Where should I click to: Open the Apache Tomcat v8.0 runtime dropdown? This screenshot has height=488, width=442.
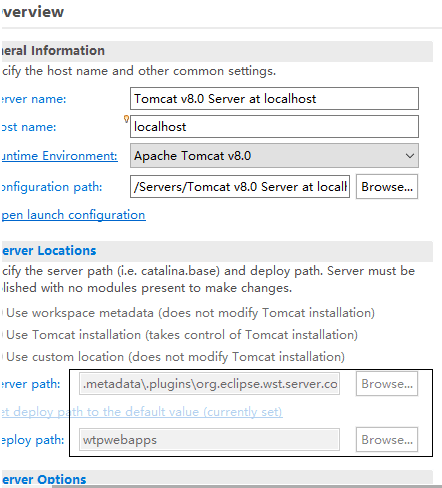274,156
